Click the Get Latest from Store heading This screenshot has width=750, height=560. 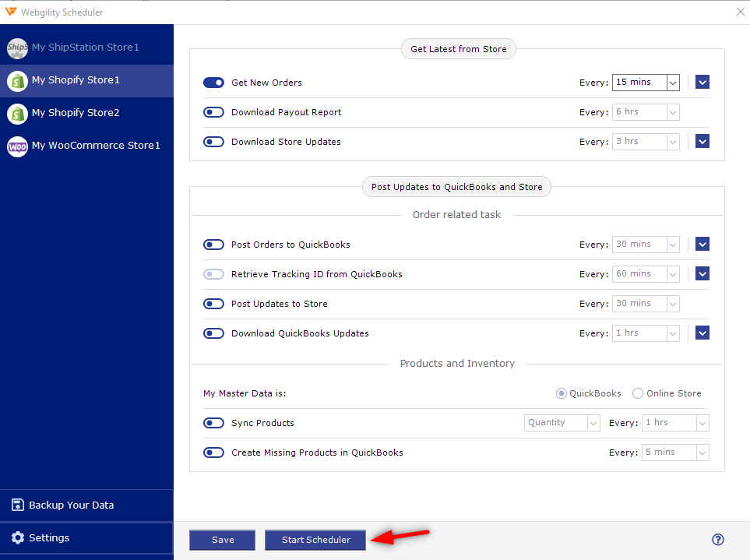pos(458,49)
